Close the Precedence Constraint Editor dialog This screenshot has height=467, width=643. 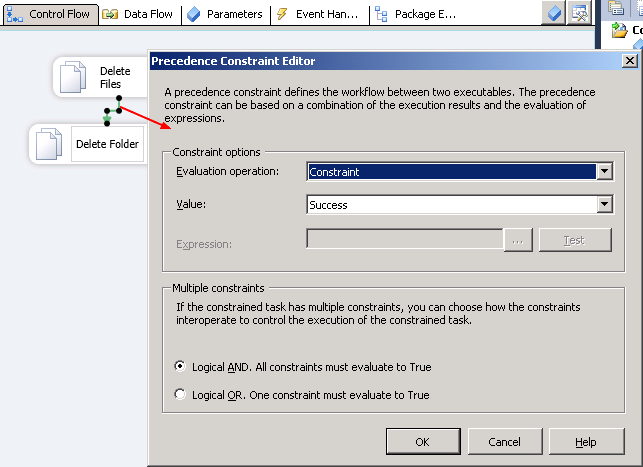point(629,60)
